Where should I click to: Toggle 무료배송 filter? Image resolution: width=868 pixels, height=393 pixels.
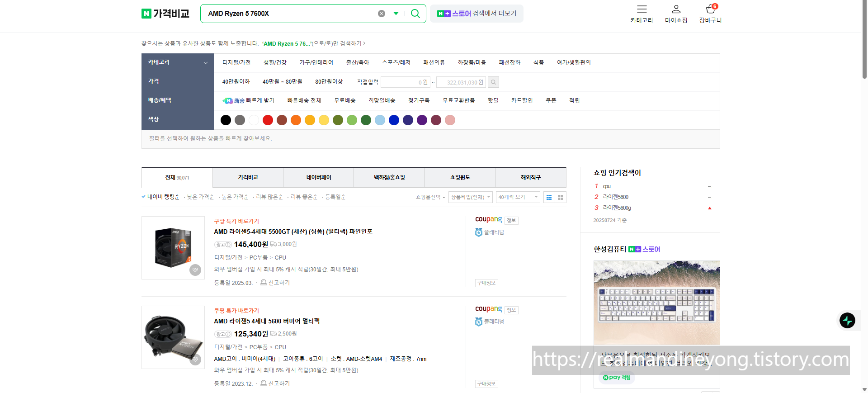(344, 100)
